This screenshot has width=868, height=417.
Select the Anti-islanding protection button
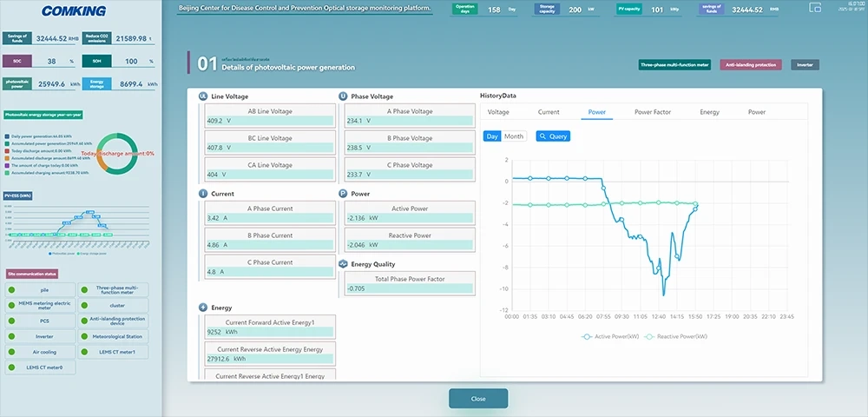click(x=751, y=64)
